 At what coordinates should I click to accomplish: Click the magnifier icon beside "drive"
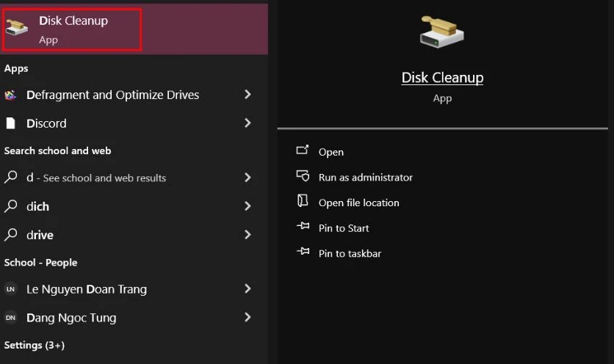10,234
